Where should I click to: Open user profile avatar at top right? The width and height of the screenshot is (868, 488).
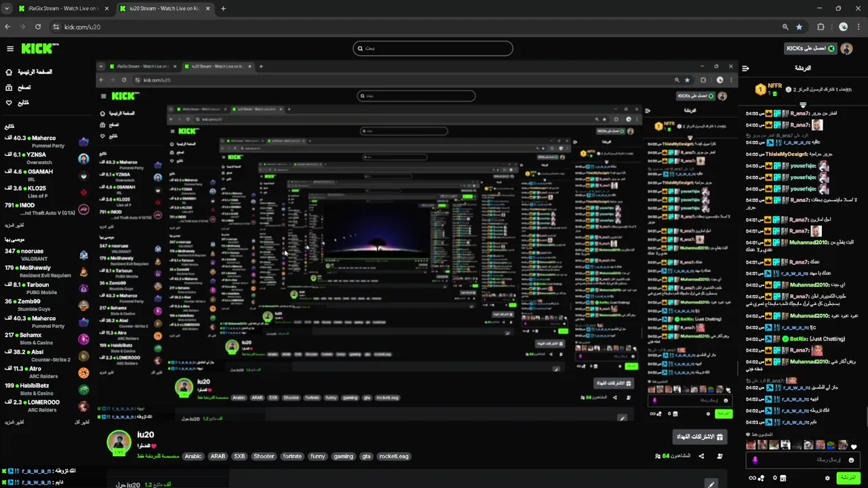(846, 49)
